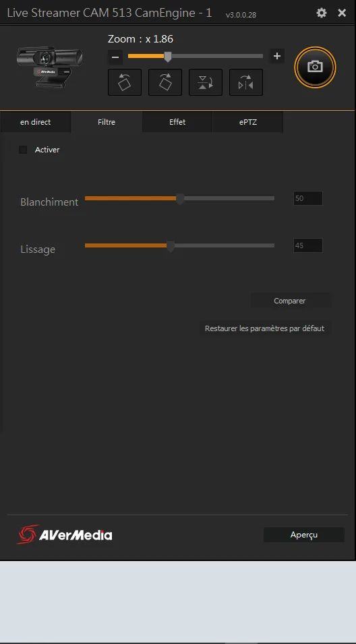The width and height of the screenshot is (356, 644).
Task: Enable the Activer checkbox
Action: click(x=23, y=150)
